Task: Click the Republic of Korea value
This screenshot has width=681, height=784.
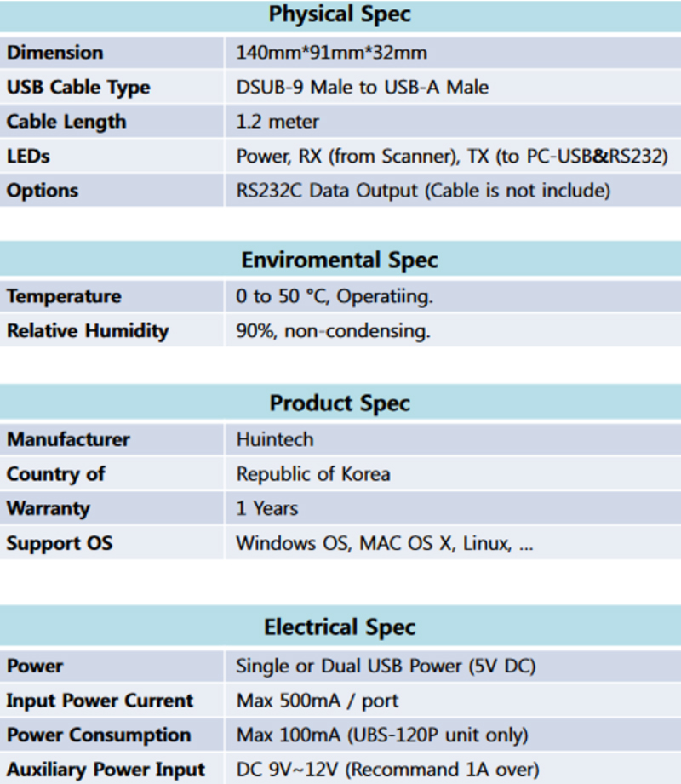Action: (312, 474)
